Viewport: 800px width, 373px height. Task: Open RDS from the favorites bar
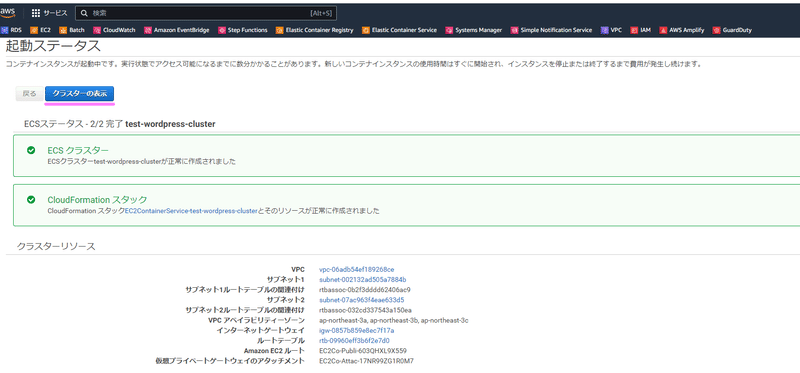[x=12, y=30]
